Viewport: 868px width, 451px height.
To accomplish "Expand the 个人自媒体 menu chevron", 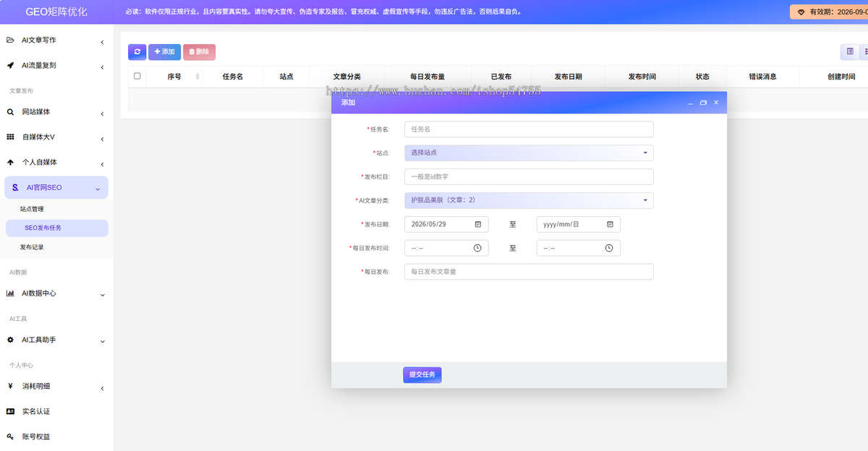I will (102, 164).
